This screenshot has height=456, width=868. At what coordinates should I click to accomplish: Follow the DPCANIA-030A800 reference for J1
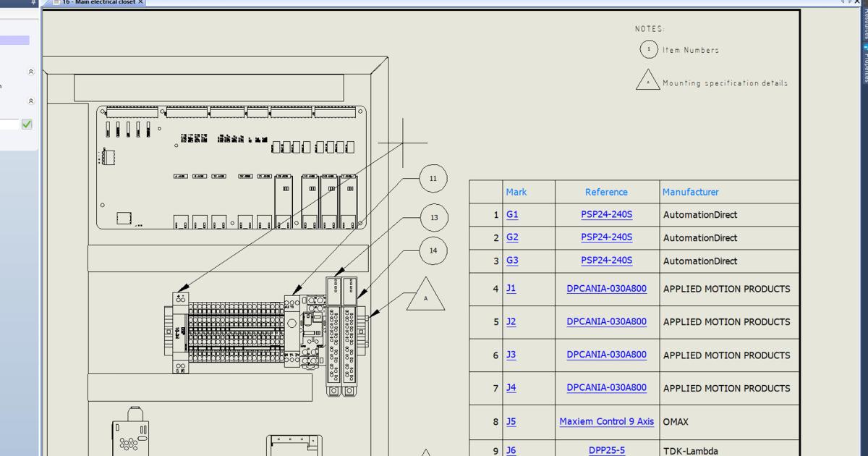(x=606, y=288)
